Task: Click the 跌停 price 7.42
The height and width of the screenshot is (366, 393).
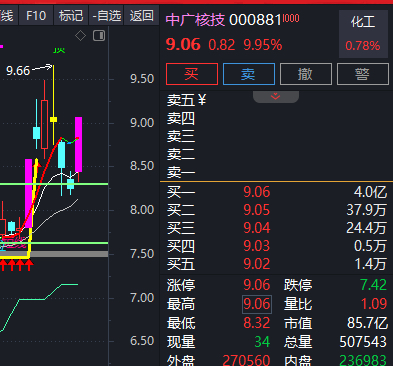Action: 373,285
